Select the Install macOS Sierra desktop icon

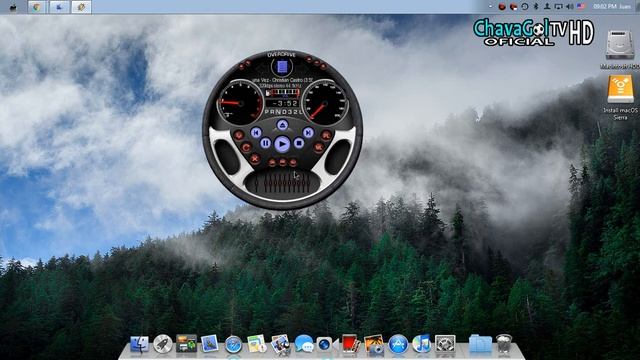(x=620, y=89)
